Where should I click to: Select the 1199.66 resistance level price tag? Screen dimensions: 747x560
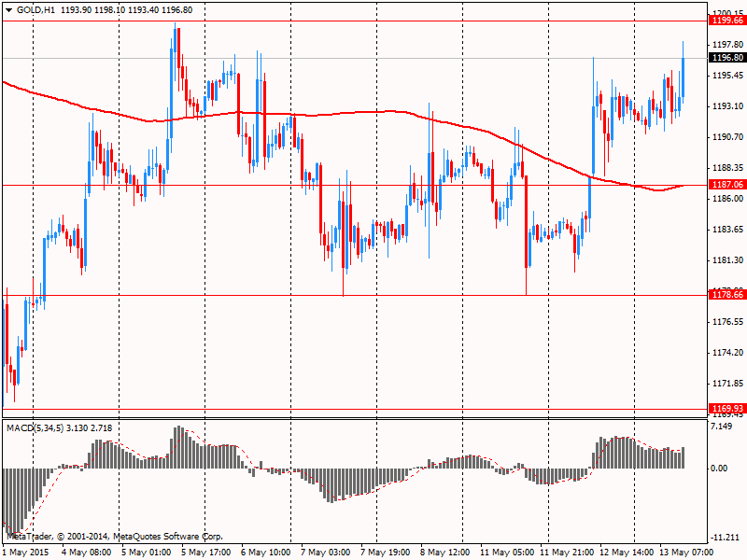point(727,20)
